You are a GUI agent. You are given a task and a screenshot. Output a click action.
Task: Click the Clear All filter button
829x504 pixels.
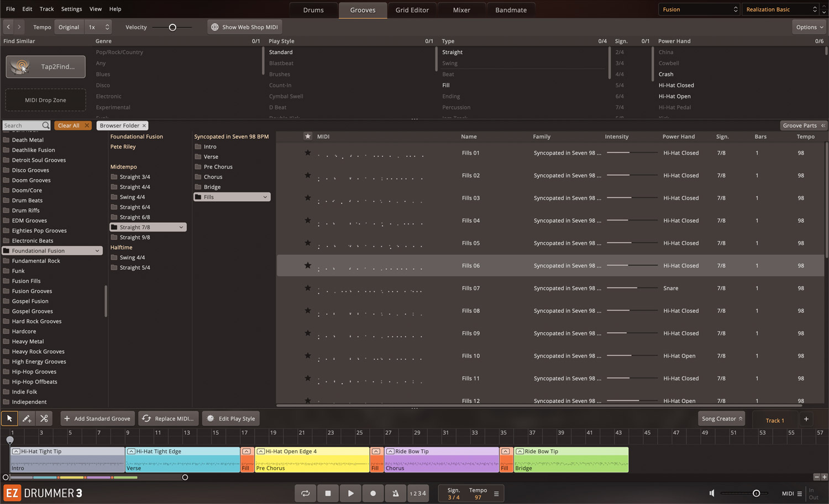pyautogui.click(x=73, y=125)
